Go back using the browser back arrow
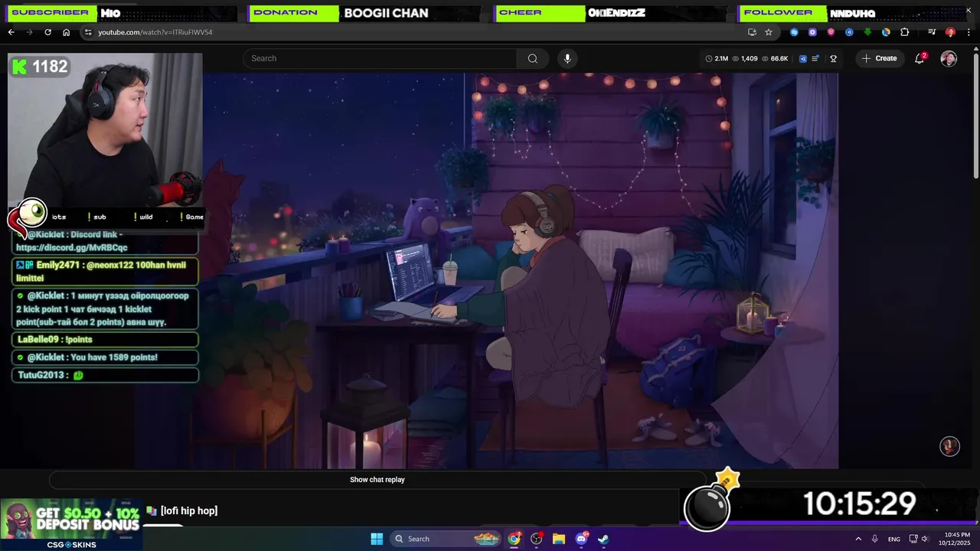 11,32
